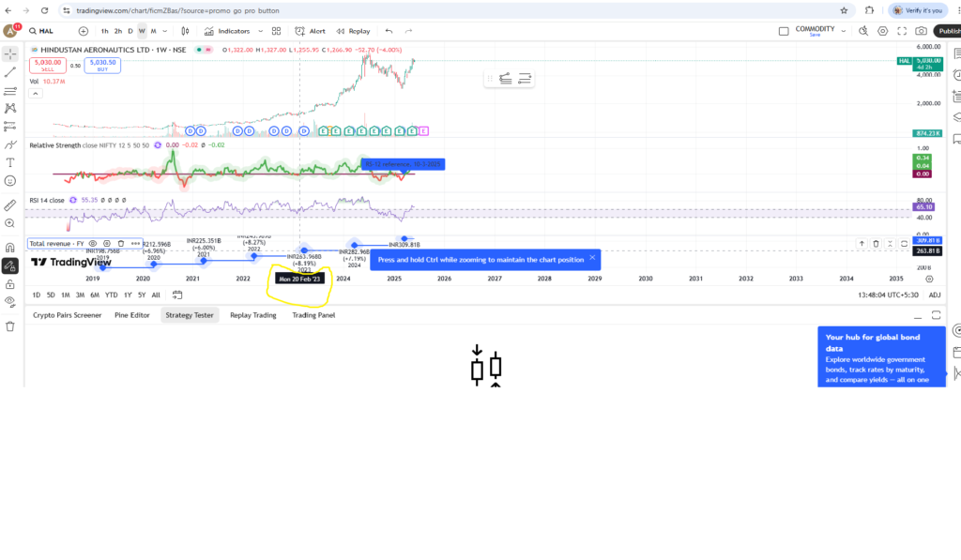Click the Publish button
The width and height of the screenshot is (961, 560).
point(948,31)
